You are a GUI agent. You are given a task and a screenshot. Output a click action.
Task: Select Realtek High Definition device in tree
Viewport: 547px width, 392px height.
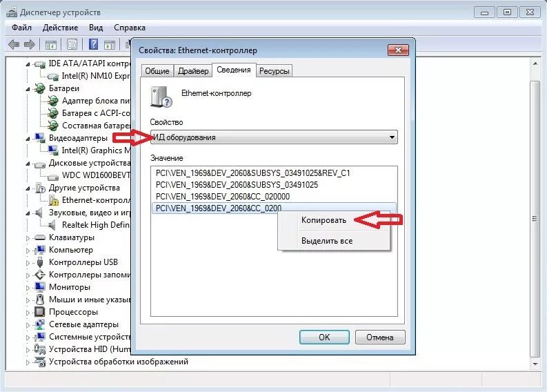(96, 225)
